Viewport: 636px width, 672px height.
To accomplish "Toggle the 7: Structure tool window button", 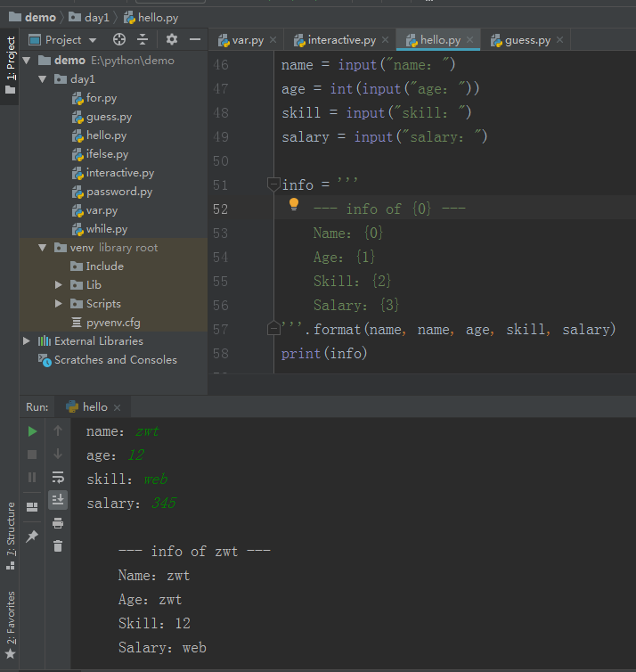I will click(11, 536).
